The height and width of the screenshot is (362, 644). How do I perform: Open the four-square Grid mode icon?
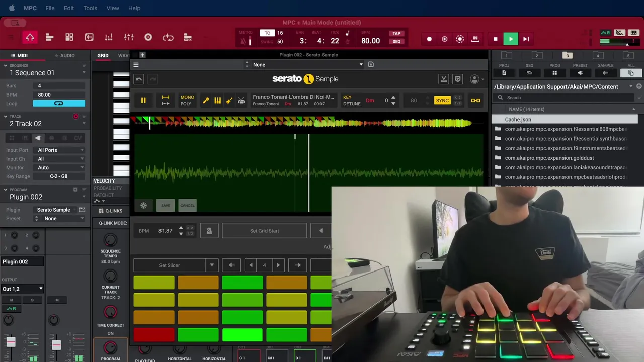69,37
